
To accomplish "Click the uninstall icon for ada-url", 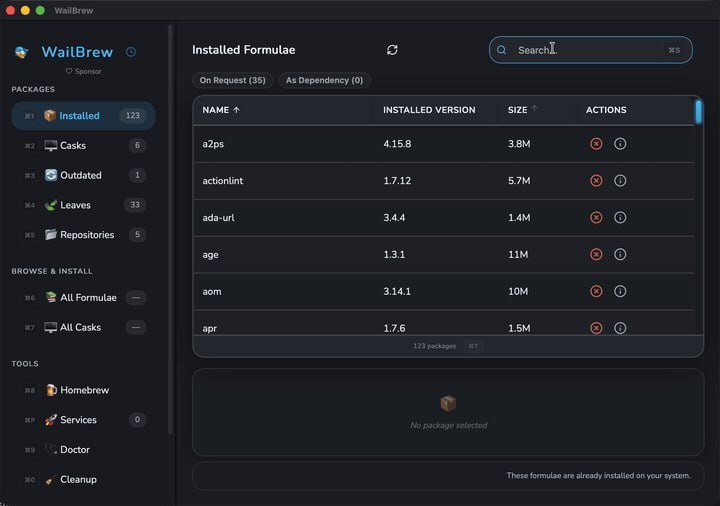I will (596, 217).
